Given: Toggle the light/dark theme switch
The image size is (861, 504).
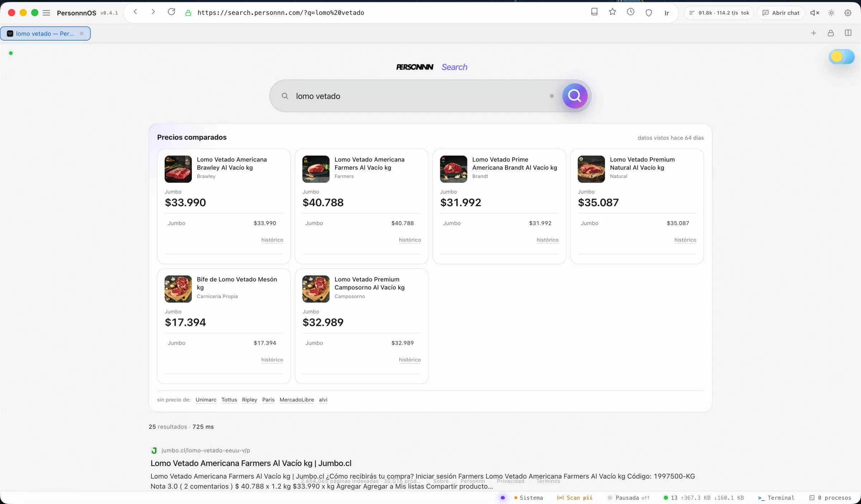Looking at the screenshot, I should (842, 57).
